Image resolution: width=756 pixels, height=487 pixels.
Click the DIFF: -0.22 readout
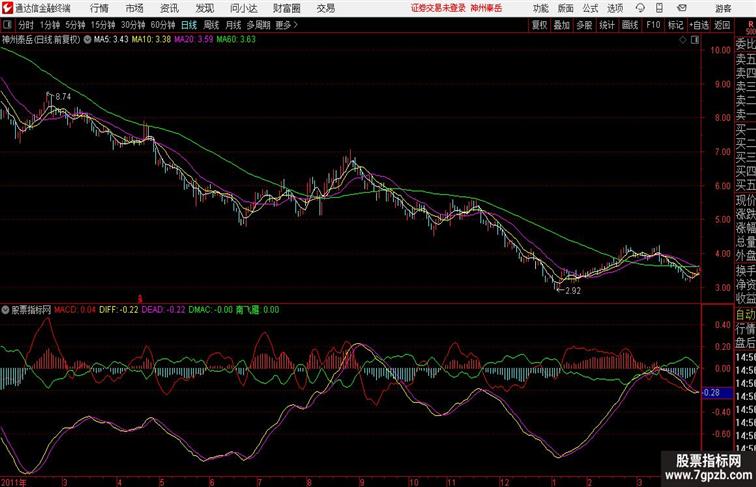pyautogui.click(x=119, y=310)
